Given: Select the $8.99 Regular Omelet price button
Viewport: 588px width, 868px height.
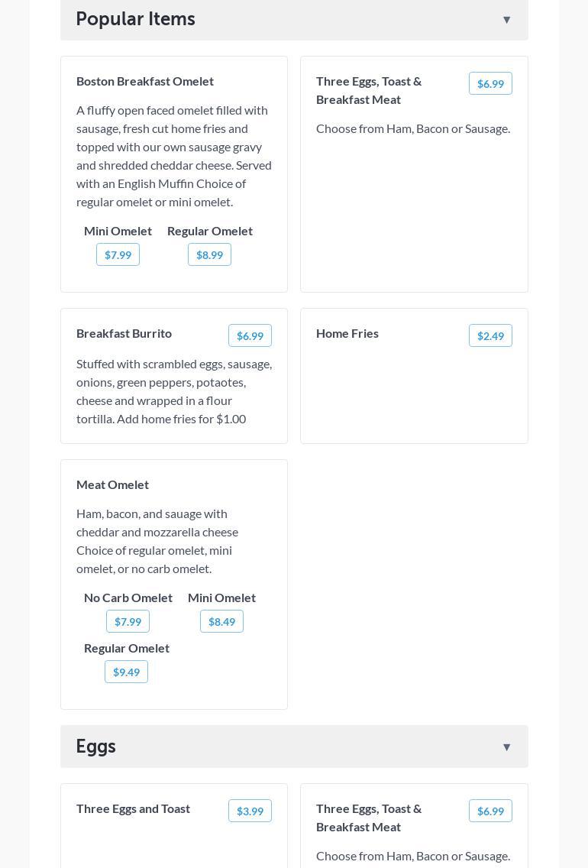Looking at the screenshot, I should tap(209, 254).
